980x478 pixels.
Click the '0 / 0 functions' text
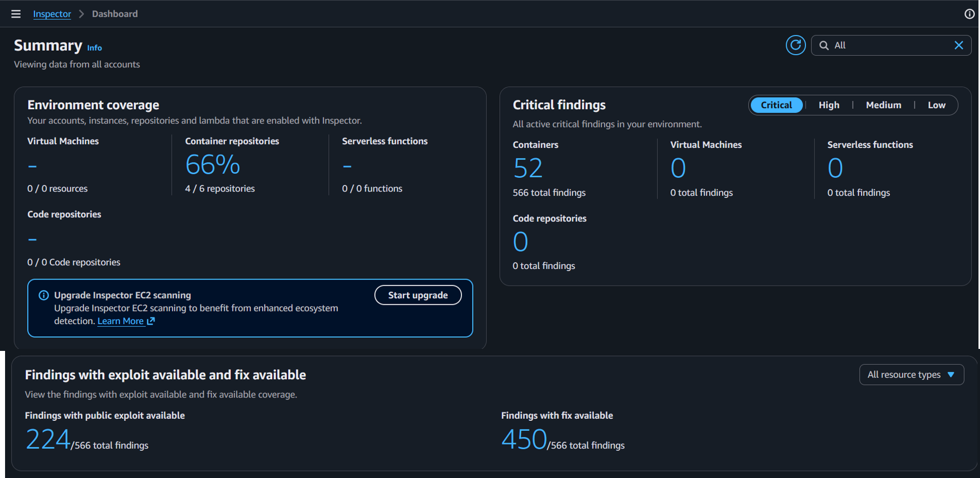tap(372, 188)
